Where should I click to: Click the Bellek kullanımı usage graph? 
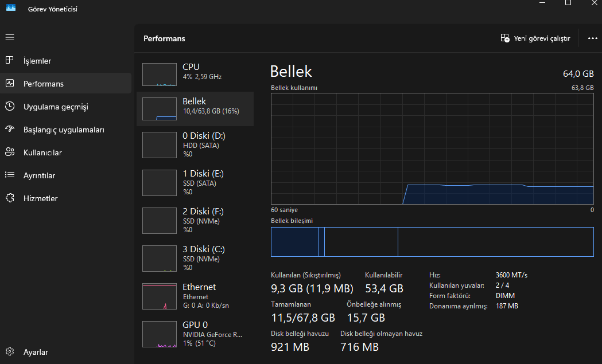[x=432, y=148]
